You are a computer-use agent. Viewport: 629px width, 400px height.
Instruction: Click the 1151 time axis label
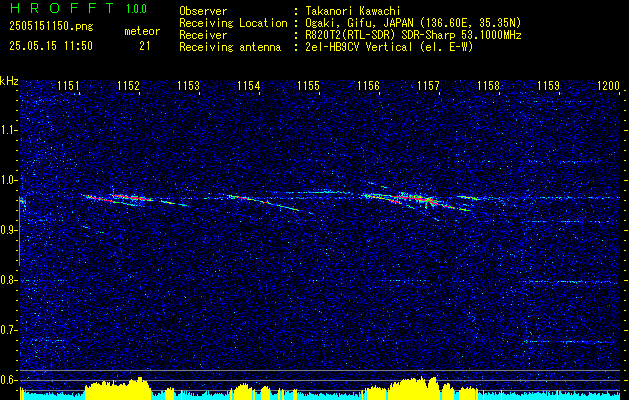coord(68,85)
